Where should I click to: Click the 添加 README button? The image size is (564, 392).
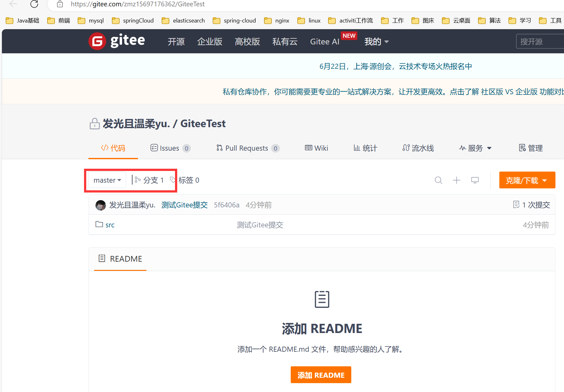point(321,375)
